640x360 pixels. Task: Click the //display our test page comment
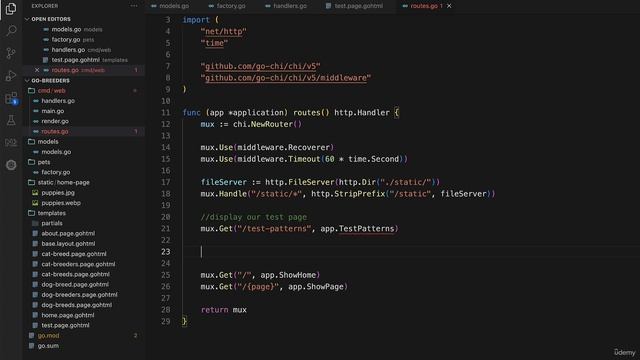(x=253, y=217)
